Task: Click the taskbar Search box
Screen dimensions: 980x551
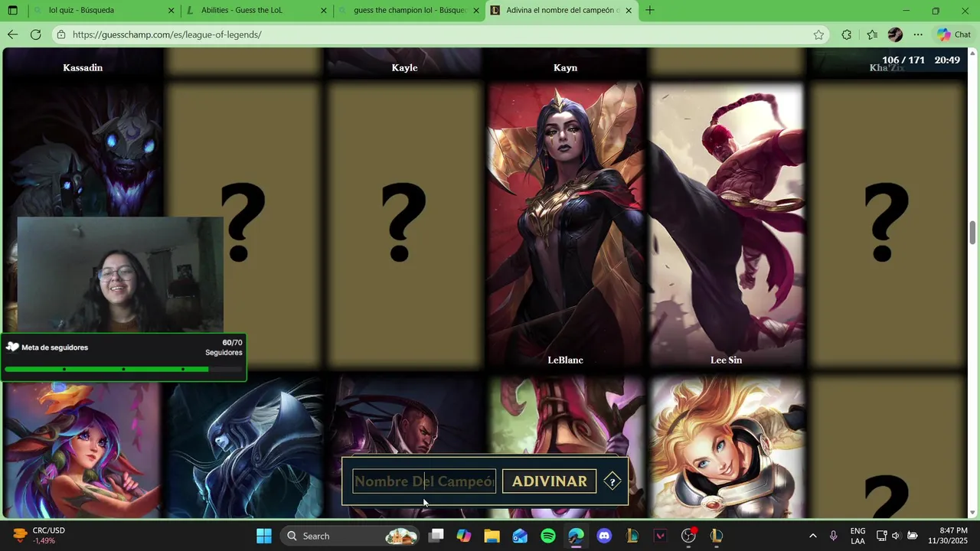Action: click(349, 536)
